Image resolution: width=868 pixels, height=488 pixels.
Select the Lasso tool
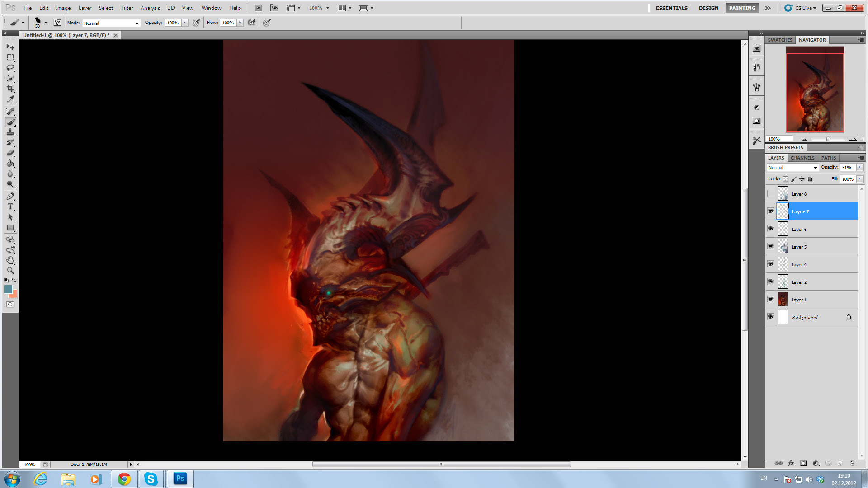(x=10, y=68)
